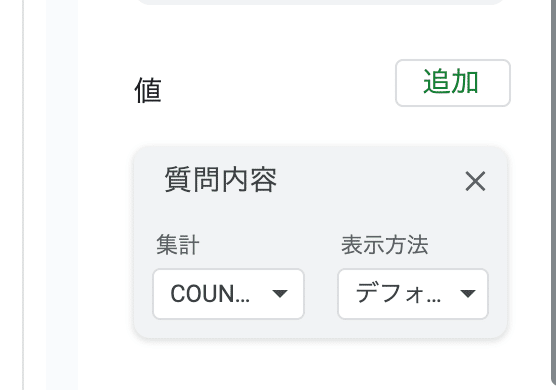Click the 質問内容 field title
Image resolution: width=556 pixels, height=390 pixels.
click(x=221, y=180)
